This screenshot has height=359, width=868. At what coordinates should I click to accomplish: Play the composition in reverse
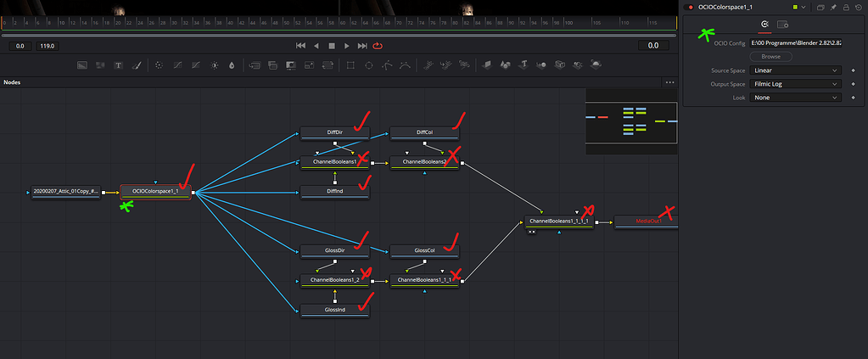point(316,46)
